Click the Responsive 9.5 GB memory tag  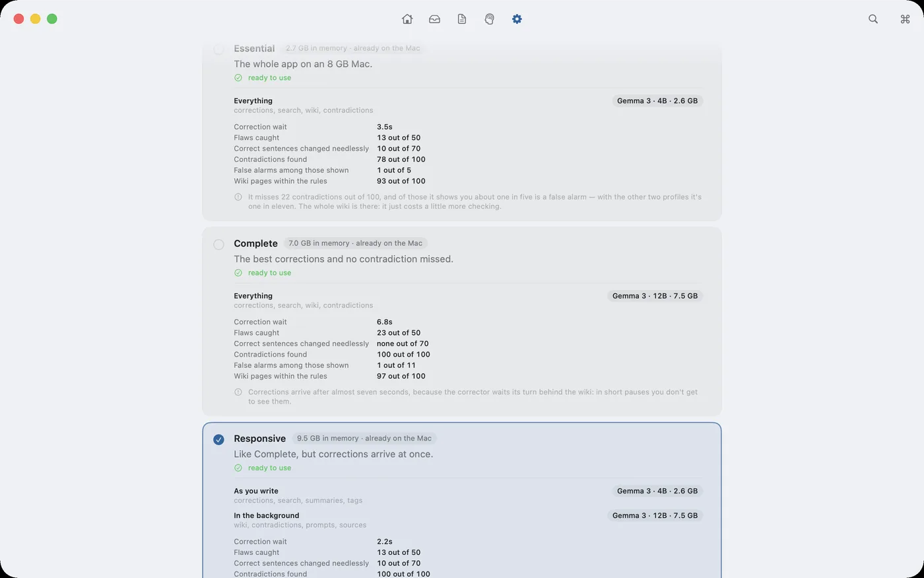point(364,438)
